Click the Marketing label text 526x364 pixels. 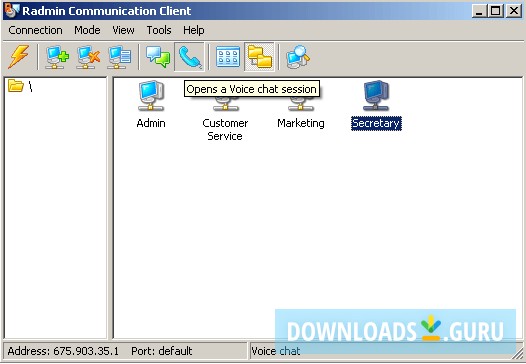[301, 123]
